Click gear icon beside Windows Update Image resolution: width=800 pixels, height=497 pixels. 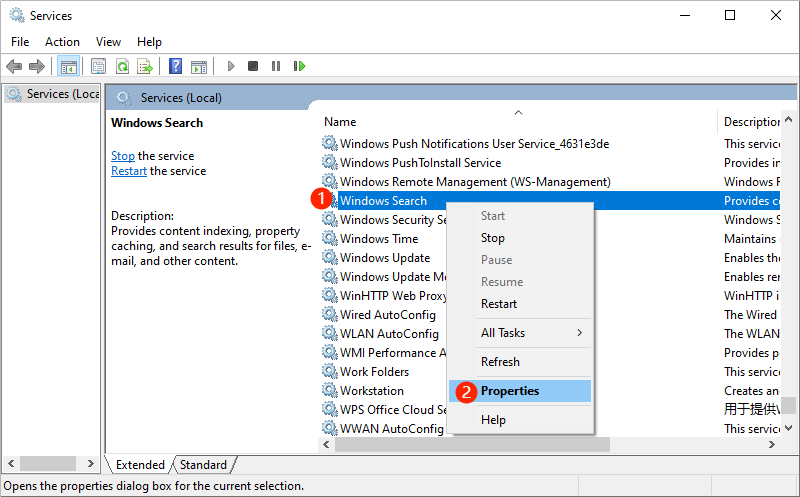click(x=330, y=257)
